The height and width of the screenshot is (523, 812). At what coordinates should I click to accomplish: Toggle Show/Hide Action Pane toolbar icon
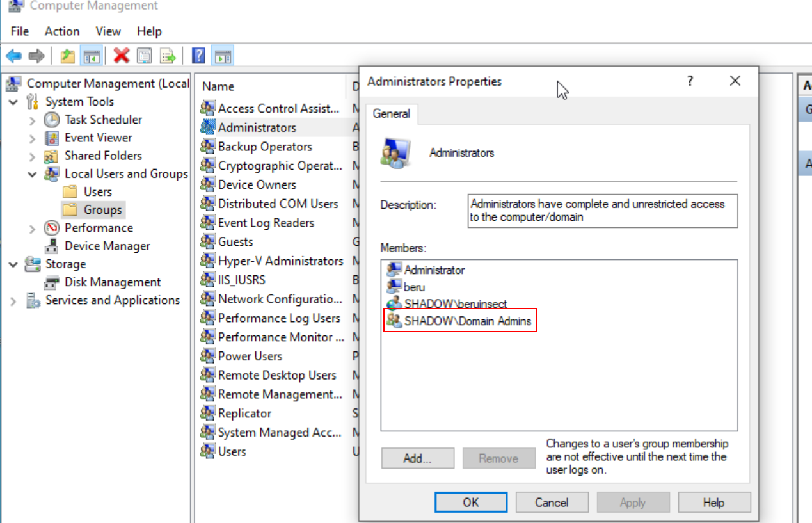click(x=222, y=56)
